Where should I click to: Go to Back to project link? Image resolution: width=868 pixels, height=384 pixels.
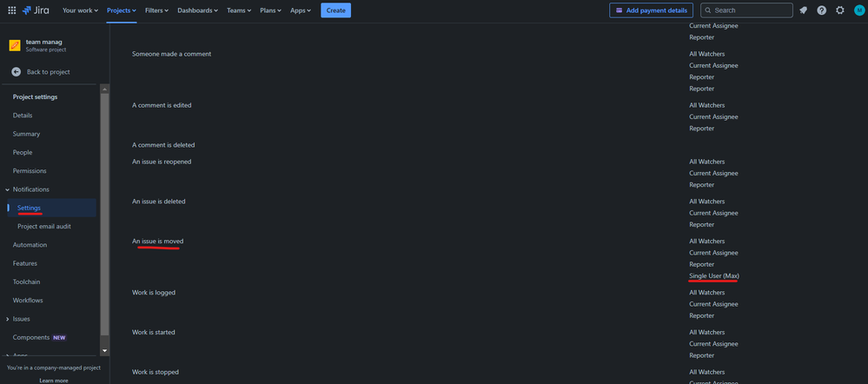[48, 72]
